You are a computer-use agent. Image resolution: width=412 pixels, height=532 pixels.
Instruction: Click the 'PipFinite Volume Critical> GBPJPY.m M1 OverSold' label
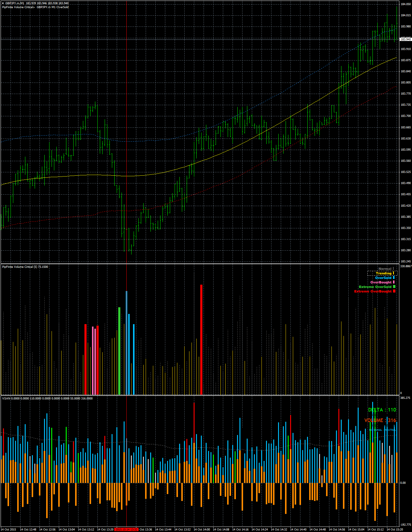(x=35, y=7)
